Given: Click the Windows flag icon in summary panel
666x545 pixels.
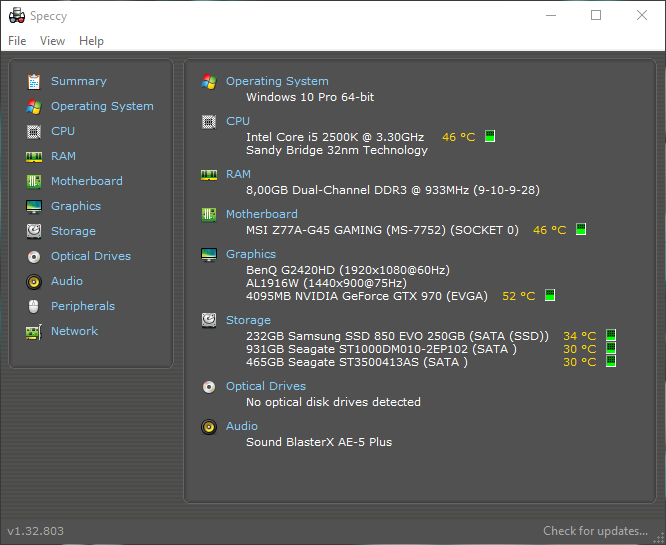Looking at the screenshot, I should [x=209, y=82].
